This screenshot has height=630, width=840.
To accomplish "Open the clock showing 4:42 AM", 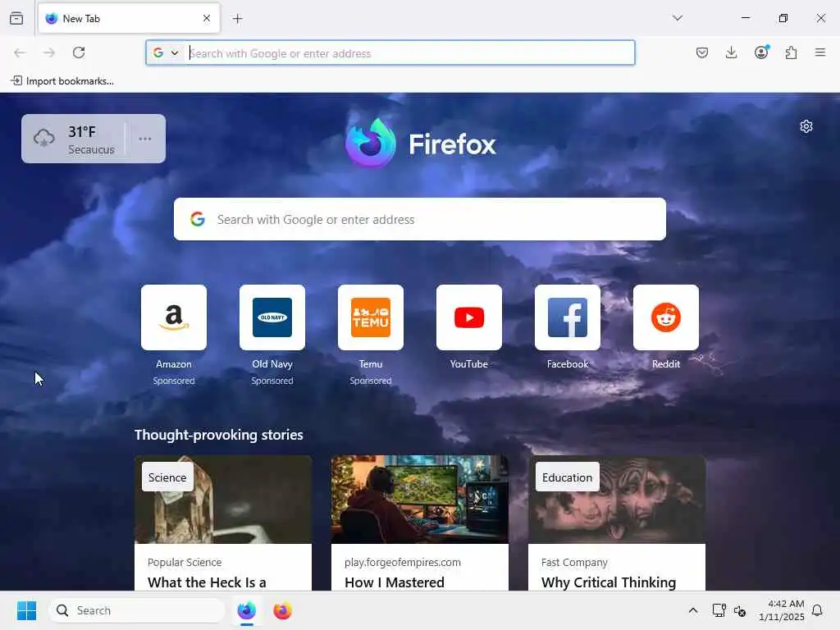I will click(x=781, y=610).
